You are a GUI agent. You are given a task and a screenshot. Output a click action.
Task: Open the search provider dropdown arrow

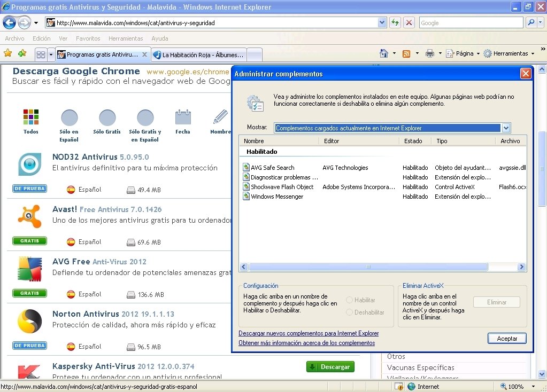(541, 22)
